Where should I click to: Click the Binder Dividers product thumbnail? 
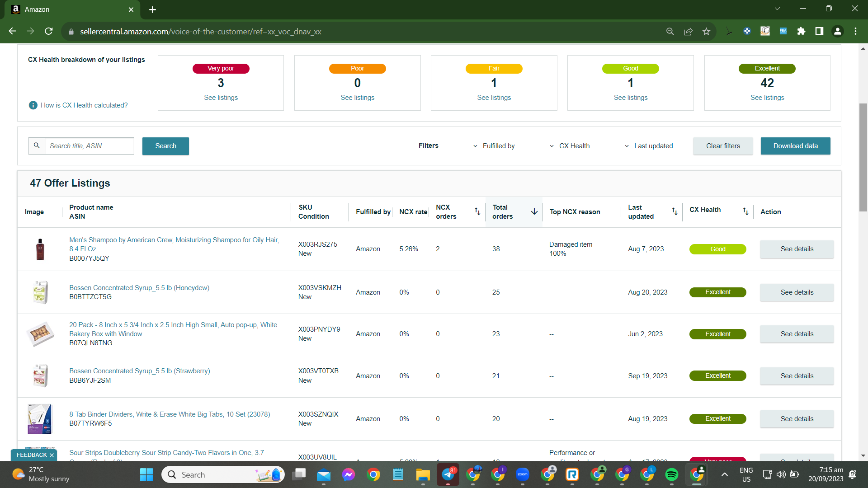(40, 419)
